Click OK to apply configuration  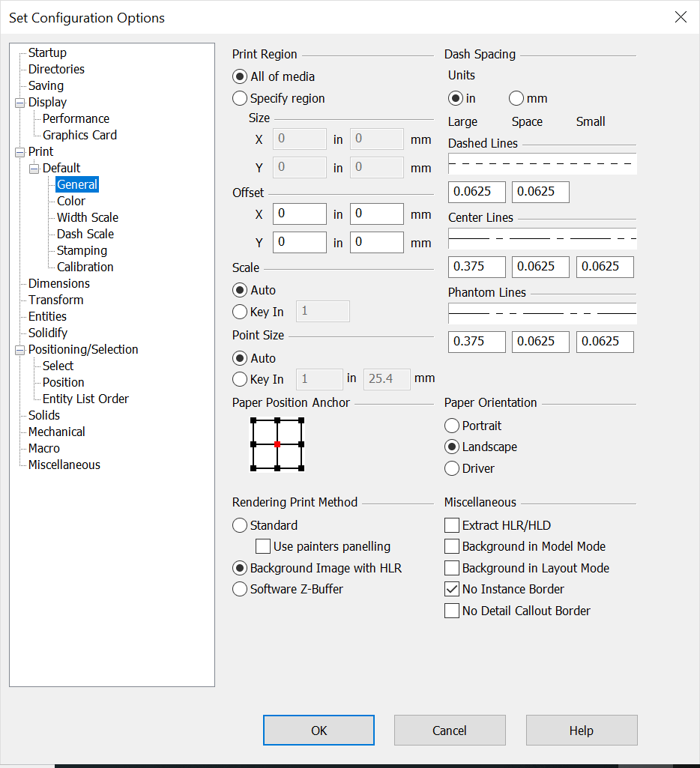[x=319, y=730]
